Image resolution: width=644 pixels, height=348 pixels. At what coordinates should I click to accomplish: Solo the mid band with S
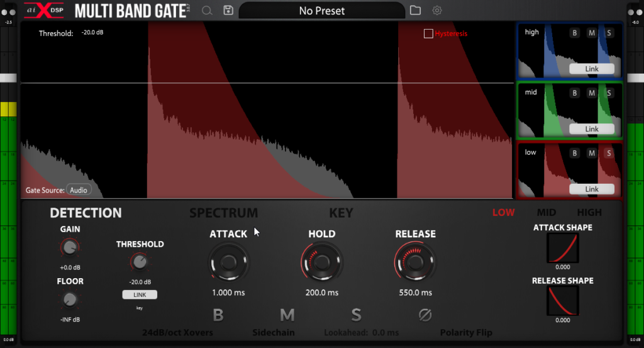(x=609, y=93)
